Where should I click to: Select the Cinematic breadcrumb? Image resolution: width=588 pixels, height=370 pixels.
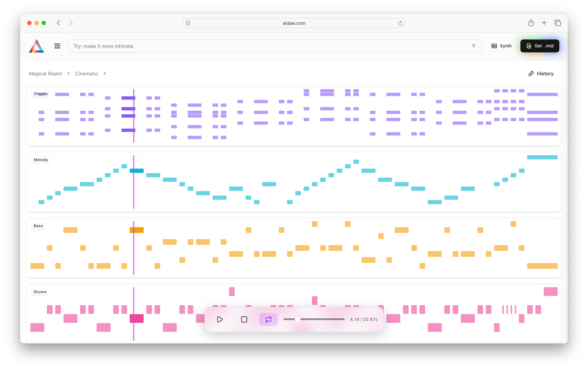86,74
